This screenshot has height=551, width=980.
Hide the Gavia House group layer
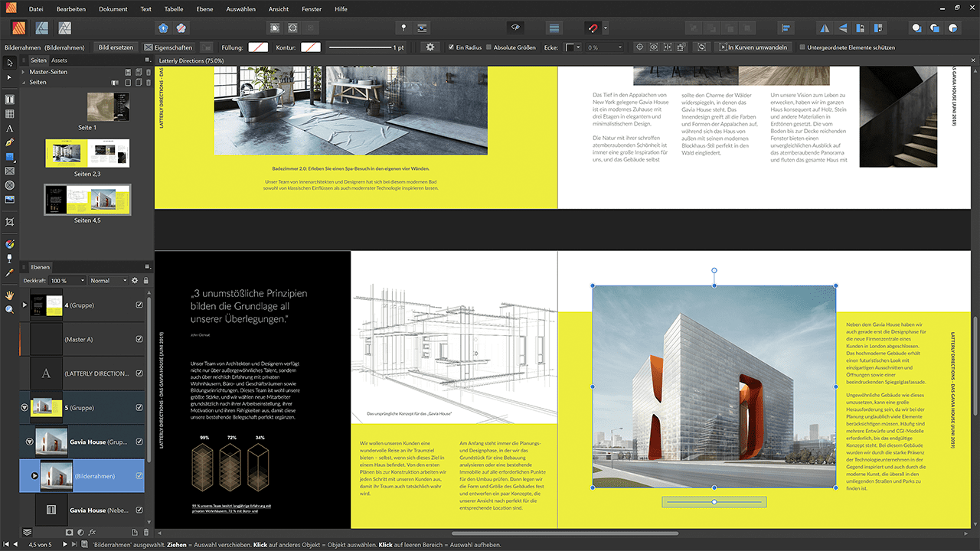(x=139, y=442)
